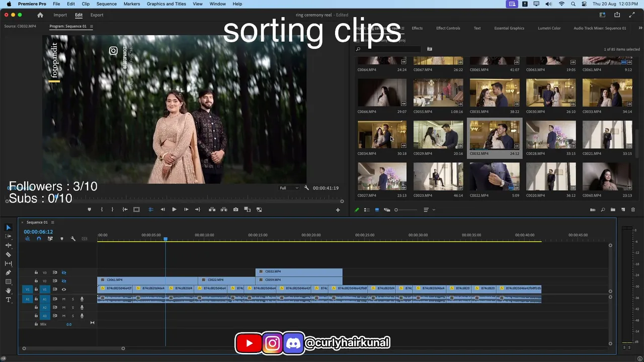Open playback resolution dropdown showing Full

click(x=289, y=188)
